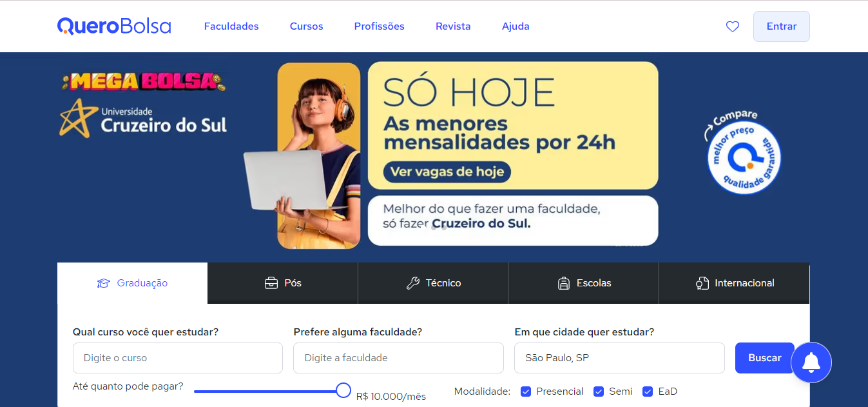Click the Buscar search button
The image size is (868, 407).
tap(765, 358)
